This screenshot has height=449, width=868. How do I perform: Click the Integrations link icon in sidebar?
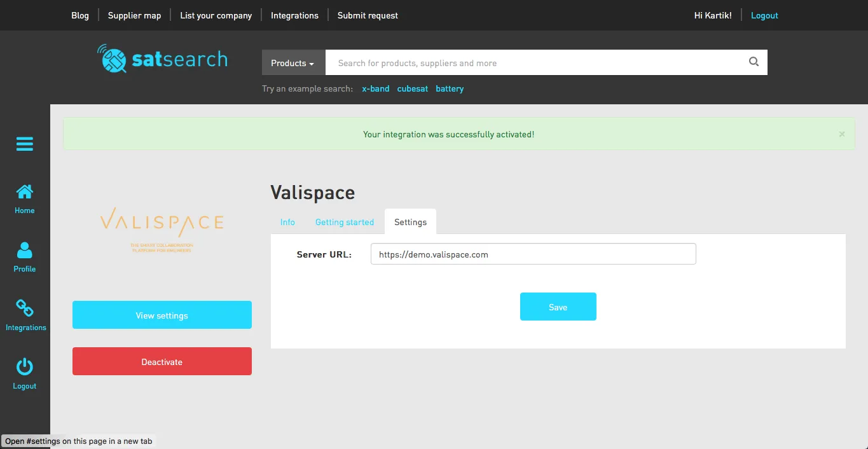coord(24,314)
